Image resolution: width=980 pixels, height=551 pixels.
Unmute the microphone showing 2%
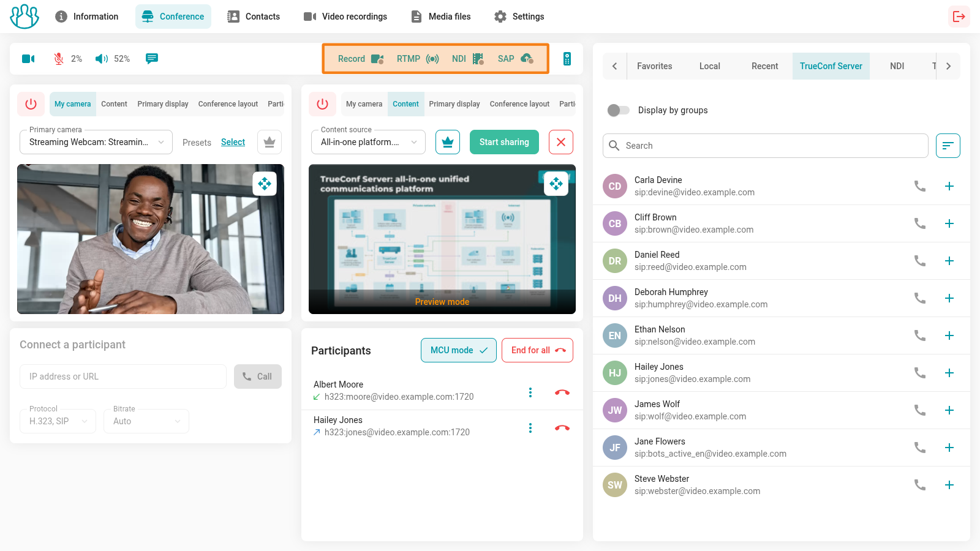[59, 59]
